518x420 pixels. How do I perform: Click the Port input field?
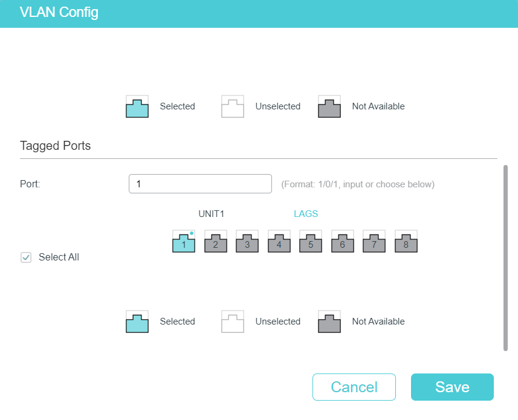pos(200,184)
